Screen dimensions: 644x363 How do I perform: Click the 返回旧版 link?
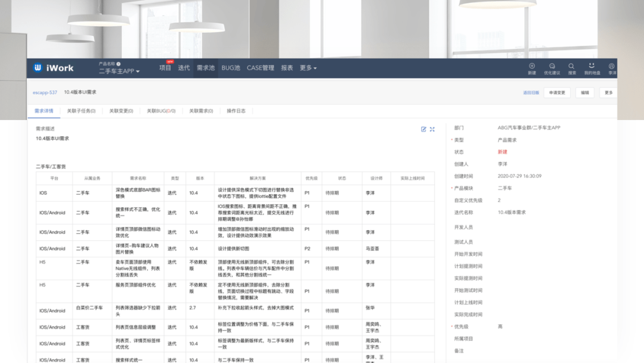(x=531, y=93)
